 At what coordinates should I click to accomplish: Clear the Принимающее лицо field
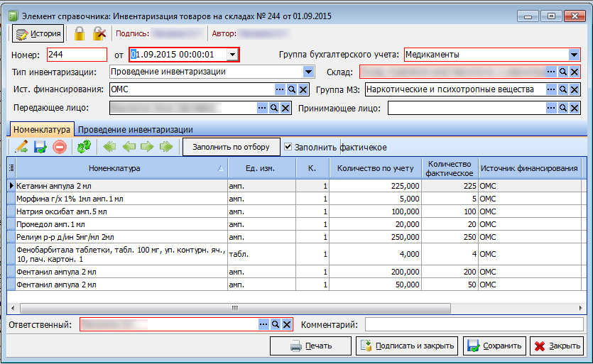pyautogui.click(x=575, y=108)
